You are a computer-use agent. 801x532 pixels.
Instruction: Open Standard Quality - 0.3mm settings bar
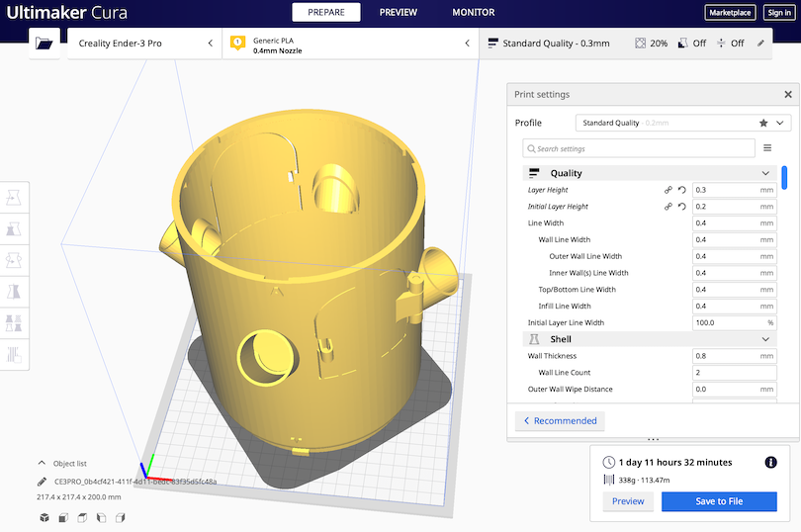(625, 44)
